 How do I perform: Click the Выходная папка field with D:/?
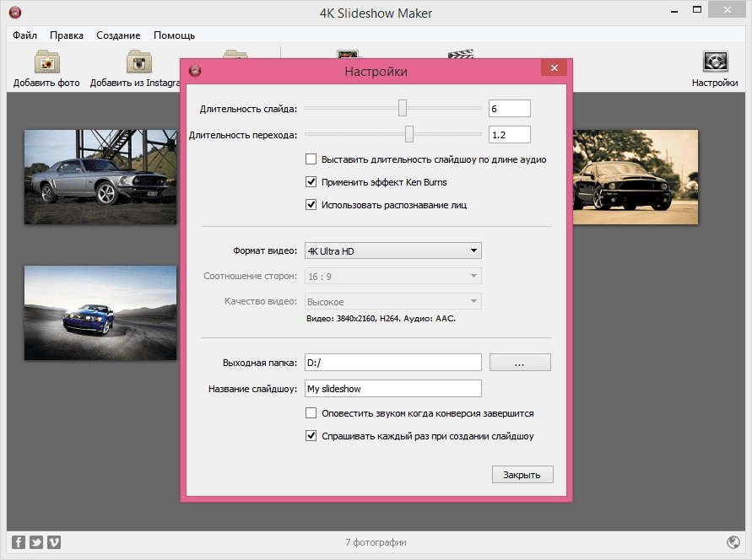tap(392, 363)
